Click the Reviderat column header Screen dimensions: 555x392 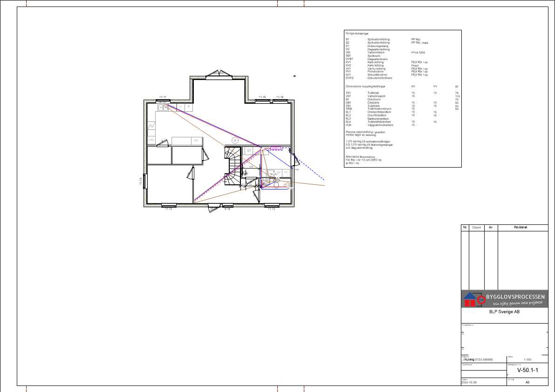pos(521,227)
